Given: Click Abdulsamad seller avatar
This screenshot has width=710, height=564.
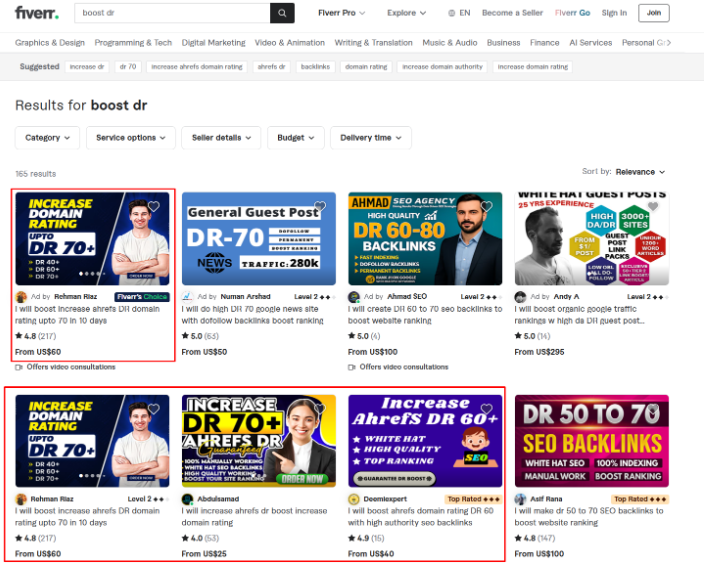Looking at the screenshot, I should tap(187, 499).
